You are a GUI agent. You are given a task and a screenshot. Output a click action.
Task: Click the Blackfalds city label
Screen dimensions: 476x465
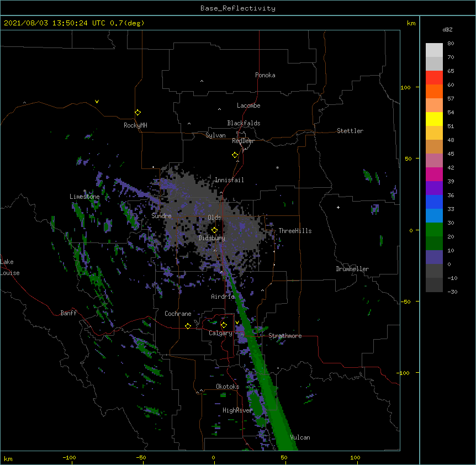pyautogui.click(x=244, y=123)
